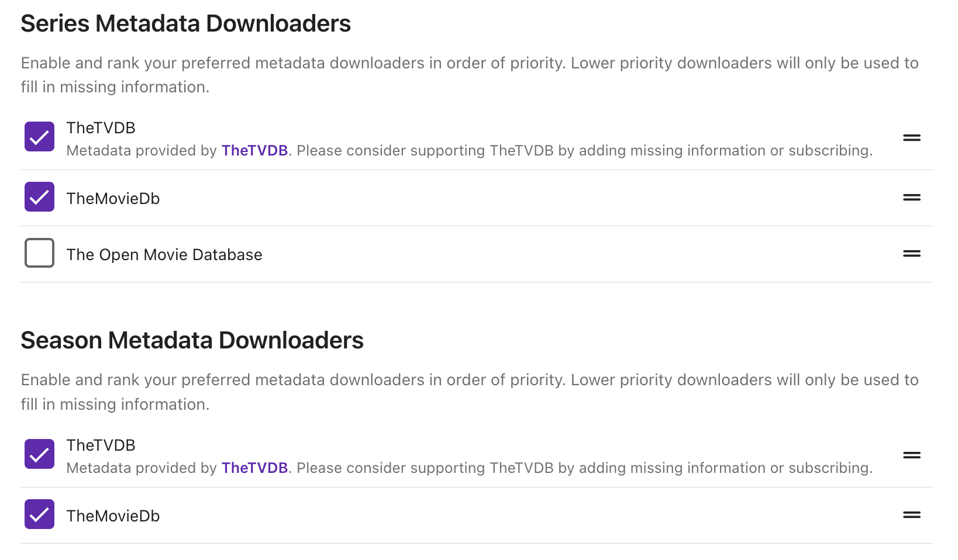Open TheTVDB link in Series downloader description
Screen dimensions: 958x560
pos(254,151)
